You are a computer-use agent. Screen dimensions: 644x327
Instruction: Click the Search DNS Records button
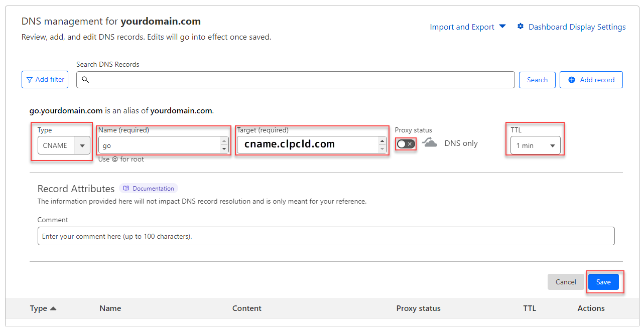pyautogui.click(x=537, y=79)
